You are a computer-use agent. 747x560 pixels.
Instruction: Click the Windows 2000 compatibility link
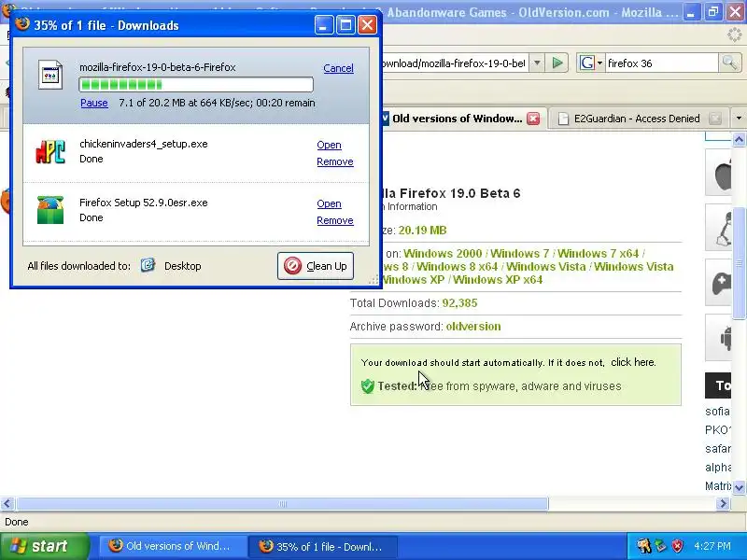443,253
